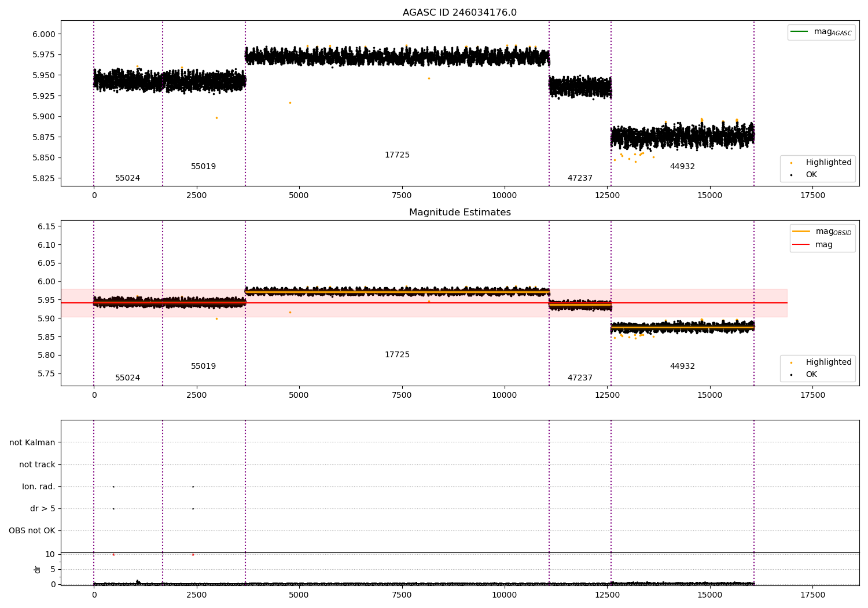
Task: Select obsid label 17725 in top plot
Action: click(397, 155)
